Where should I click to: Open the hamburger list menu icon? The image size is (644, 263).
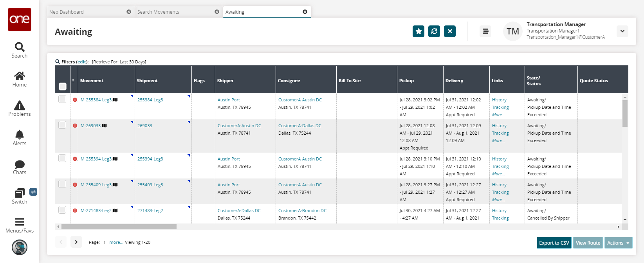pyautogui.click(x=485, y=31)
